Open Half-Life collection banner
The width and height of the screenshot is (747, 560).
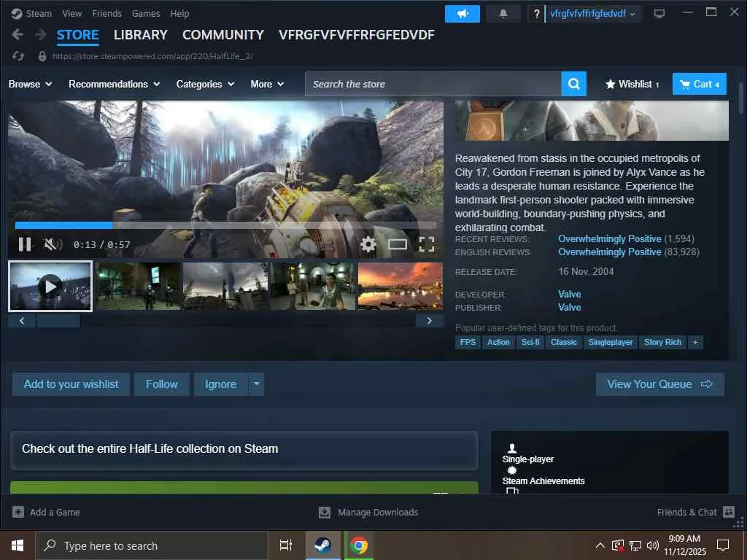point(244,450)
